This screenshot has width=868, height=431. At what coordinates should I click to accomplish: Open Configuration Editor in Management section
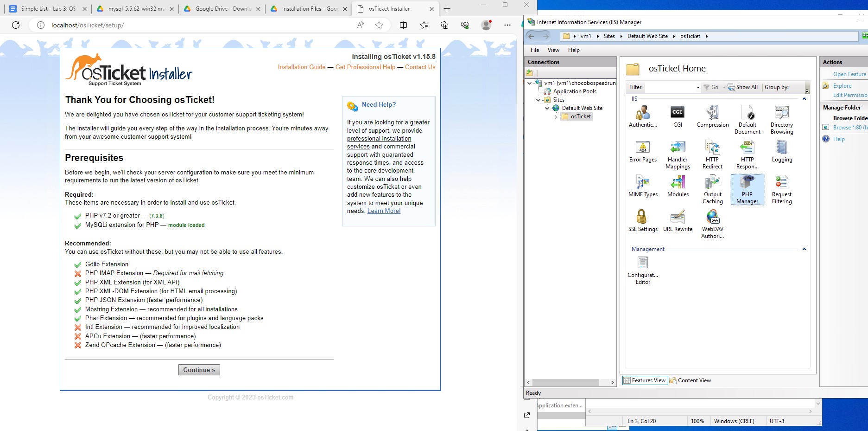[x=643, y=270]
